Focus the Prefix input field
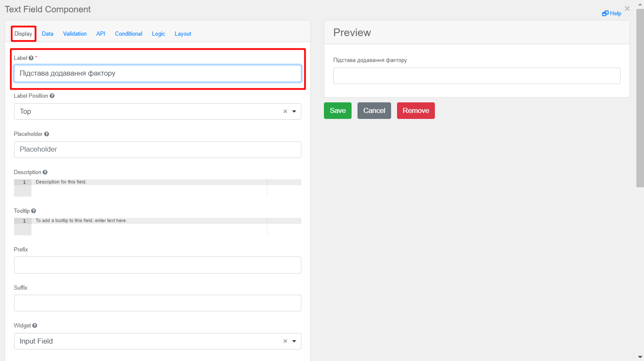Screen dimensions: 644x361 [158, 265]
